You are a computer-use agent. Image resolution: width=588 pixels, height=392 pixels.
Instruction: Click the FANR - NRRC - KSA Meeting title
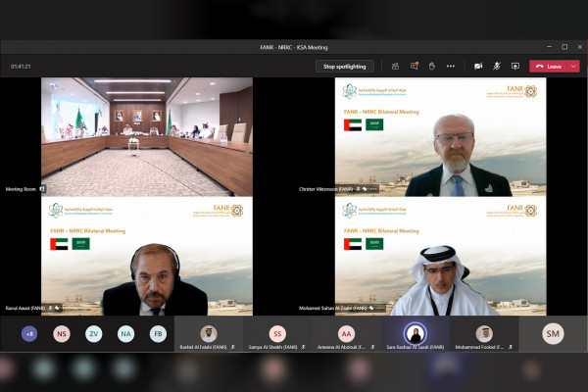click(294, 47)
